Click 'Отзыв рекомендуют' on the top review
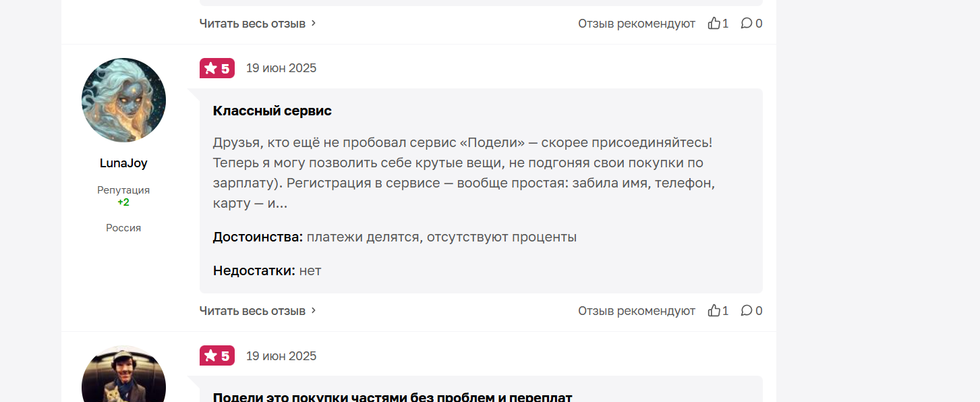 pos(637,24)
